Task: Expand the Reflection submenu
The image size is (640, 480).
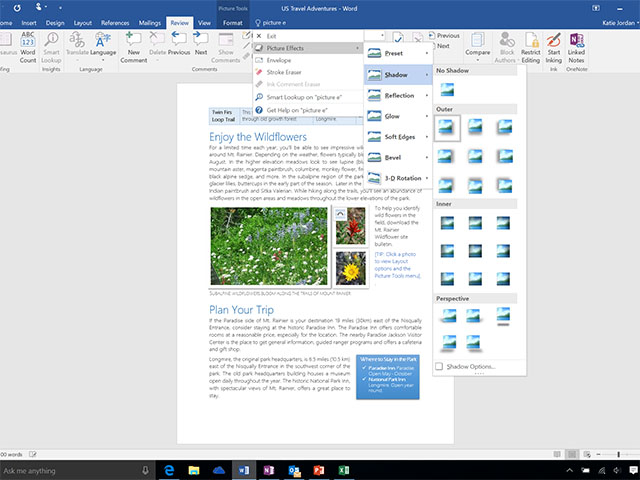Action: click(x=398, y=96)
